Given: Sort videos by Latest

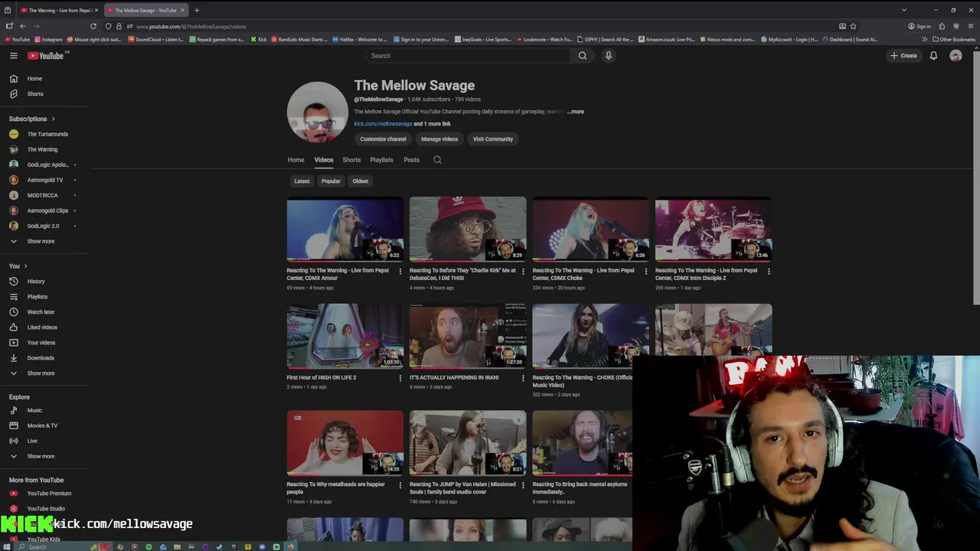Looking at the screenshot, I should coord(302,181).
